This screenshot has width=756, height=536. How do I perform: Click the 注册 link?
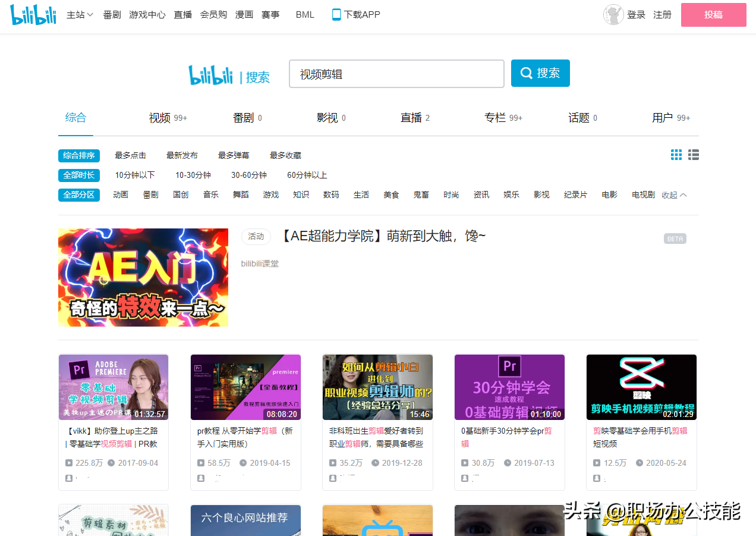(662, 15)
